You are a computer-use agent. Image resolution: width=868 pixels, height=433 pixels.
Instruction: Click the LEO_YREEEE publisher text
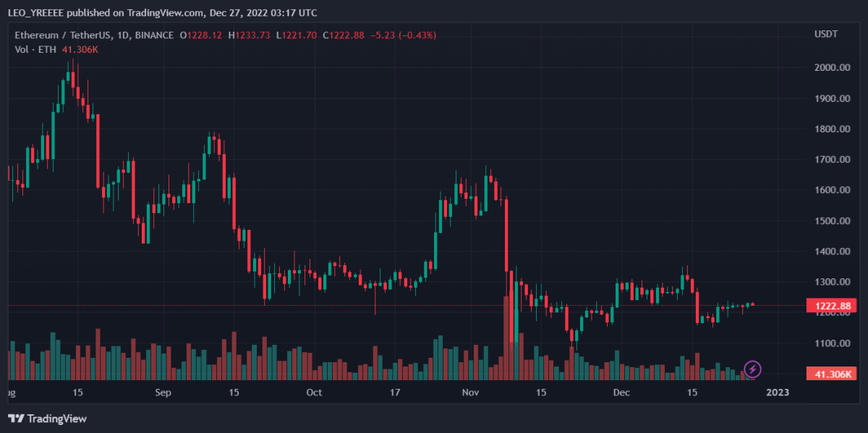coord(40,13)
